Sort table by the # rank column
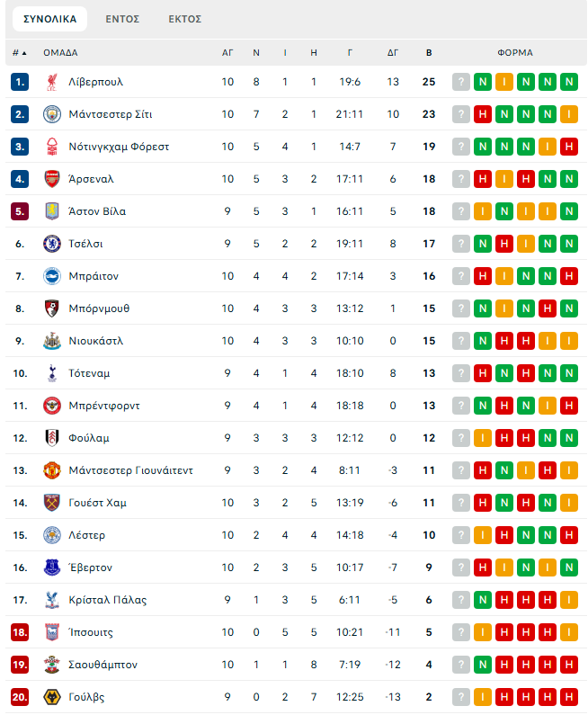588x715 pixels. point(20,52)
